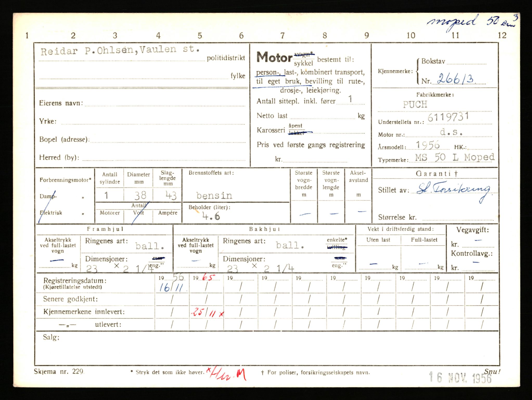The width and height of the screenshot is (532, 400).
Task: Click the stamped date '16 NOV. 1956'
Action: point(460,377)
